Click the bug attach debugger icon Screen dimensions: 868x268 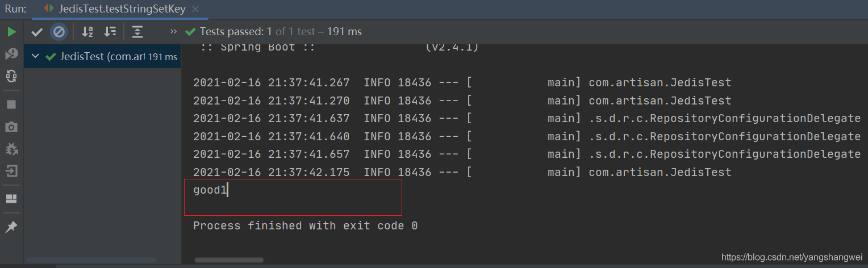point(11,149)
